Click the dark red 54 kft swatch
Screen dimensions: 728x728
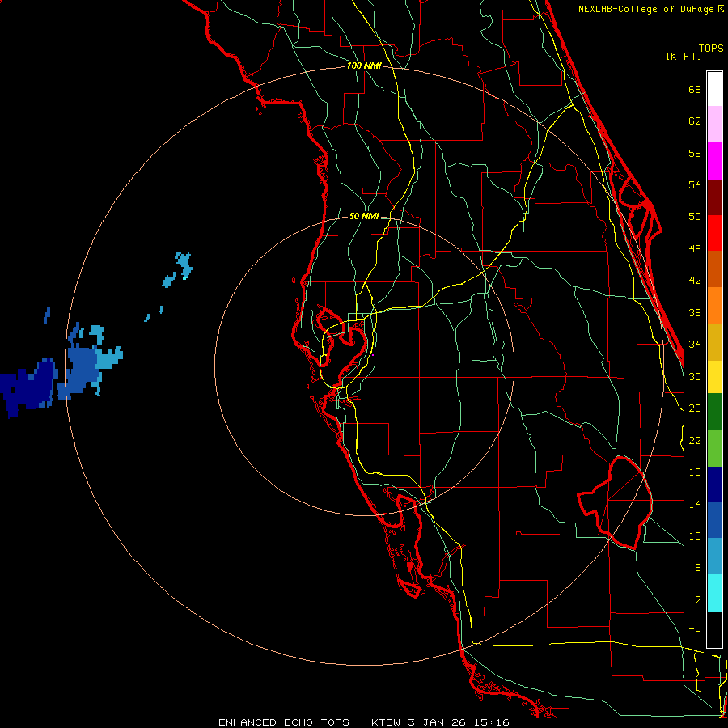714,197
